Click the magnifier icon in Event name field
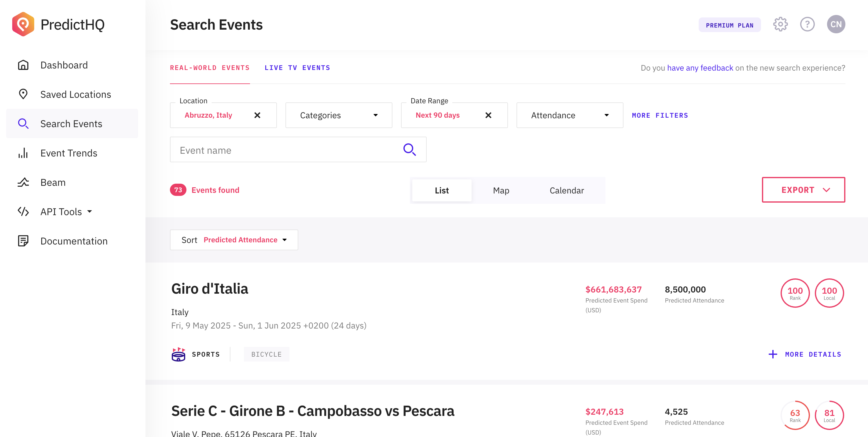This screenshot has width=868, height=437. point(410,150)
